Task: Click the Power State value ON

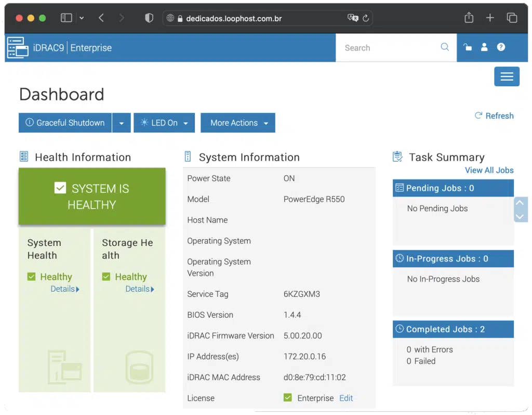Action: pos(289,178)
